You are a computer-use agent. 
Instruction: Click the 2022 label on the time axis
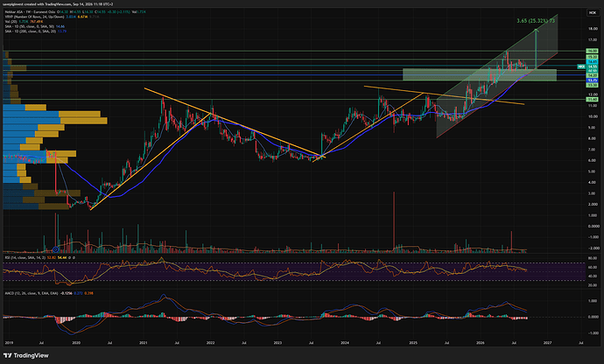tap(210, 342)
